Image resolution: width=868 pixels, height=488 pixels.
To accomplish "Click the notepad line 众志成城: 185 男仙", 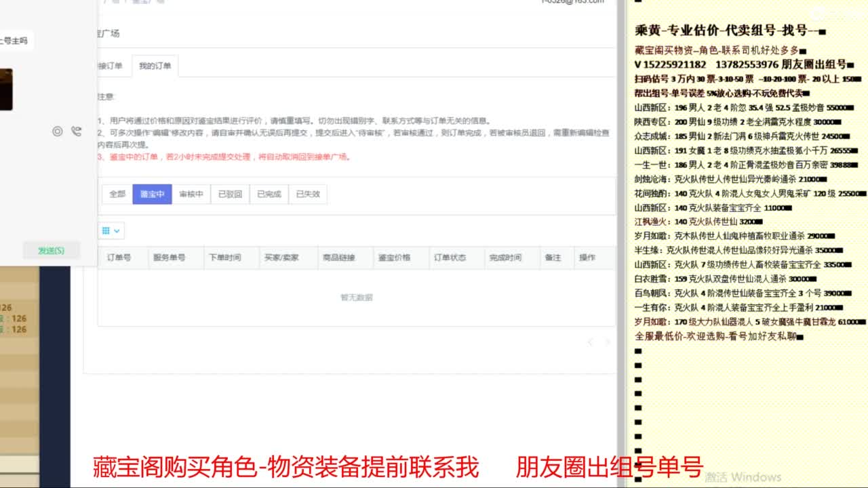I will pyautogui.click(x=741, y=136).
